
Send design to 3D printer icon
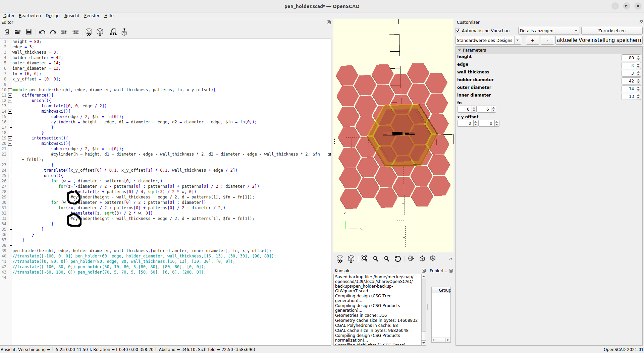pos(124,32)
